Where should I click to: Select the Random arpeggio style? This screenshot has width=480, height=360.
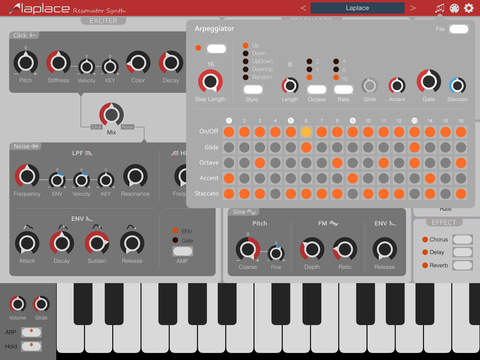tap(246, 77)
